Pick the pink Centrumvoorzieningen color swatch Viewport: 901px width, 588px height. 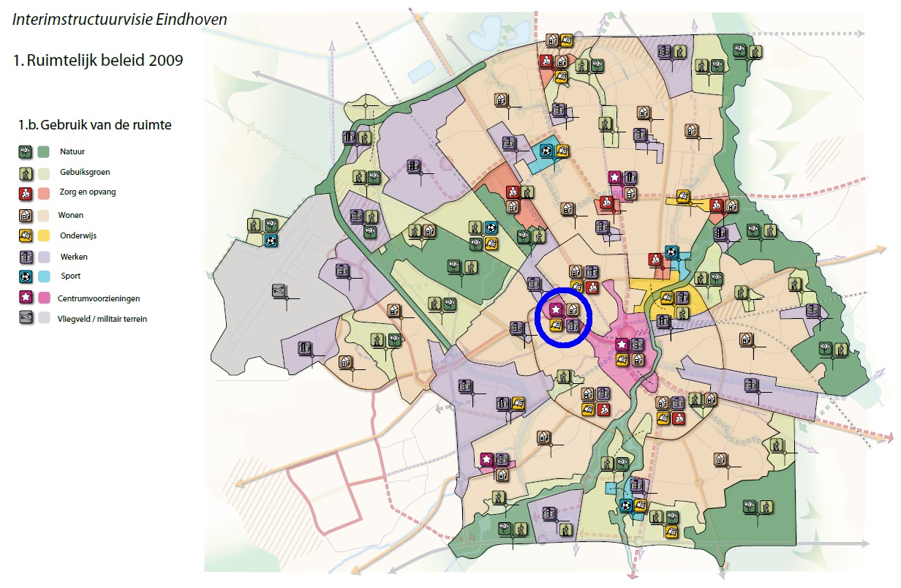point(43,298)
